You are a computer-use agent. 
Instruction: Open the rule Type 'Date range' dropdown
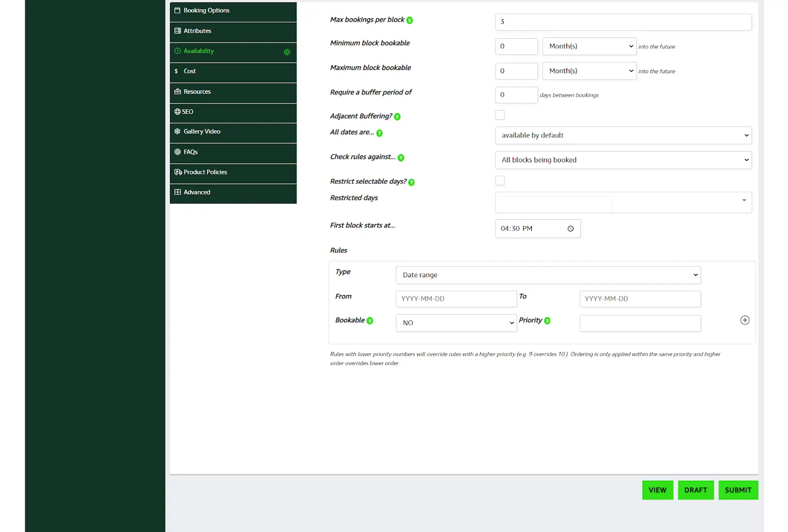click(x=548, y=275)
